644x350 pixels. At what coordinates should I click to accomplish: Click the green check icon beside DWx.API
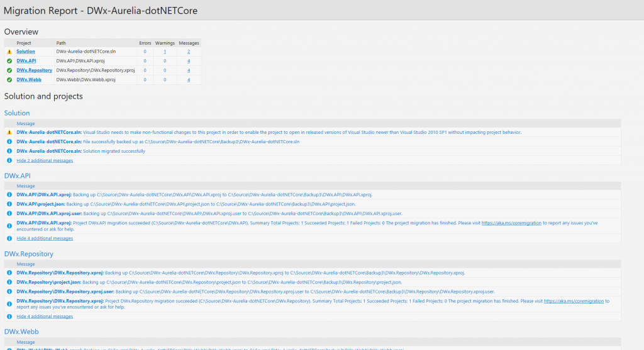(9, 61)
